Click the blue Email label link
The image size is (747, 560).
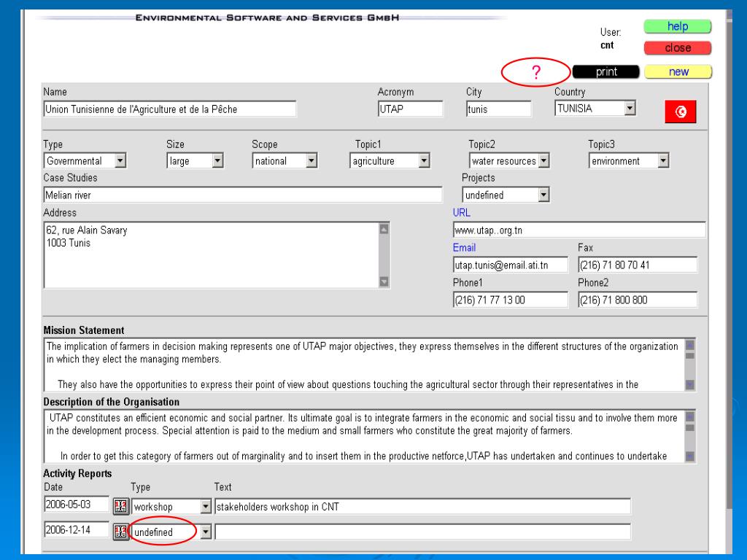click(465, 248)
